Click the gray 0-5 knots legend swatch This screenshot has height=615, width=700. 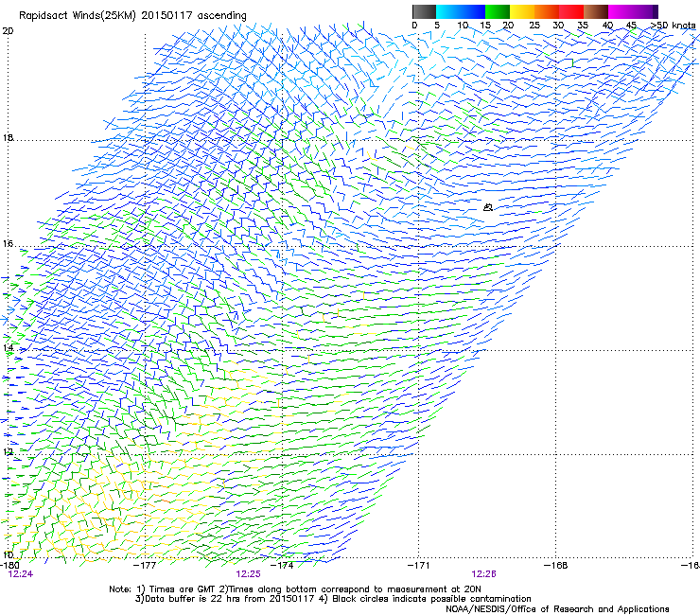point(424,11)
